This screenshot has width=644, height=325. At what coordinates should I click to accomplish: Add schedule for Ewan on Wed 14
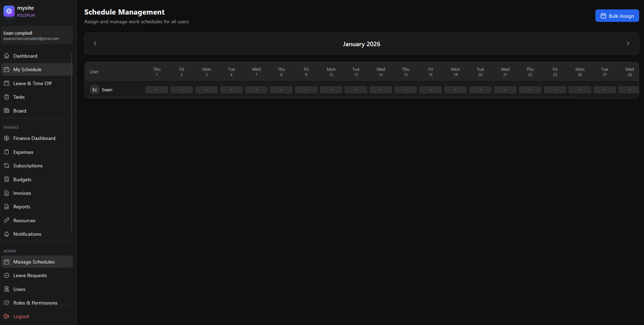[x=381, y=90]
